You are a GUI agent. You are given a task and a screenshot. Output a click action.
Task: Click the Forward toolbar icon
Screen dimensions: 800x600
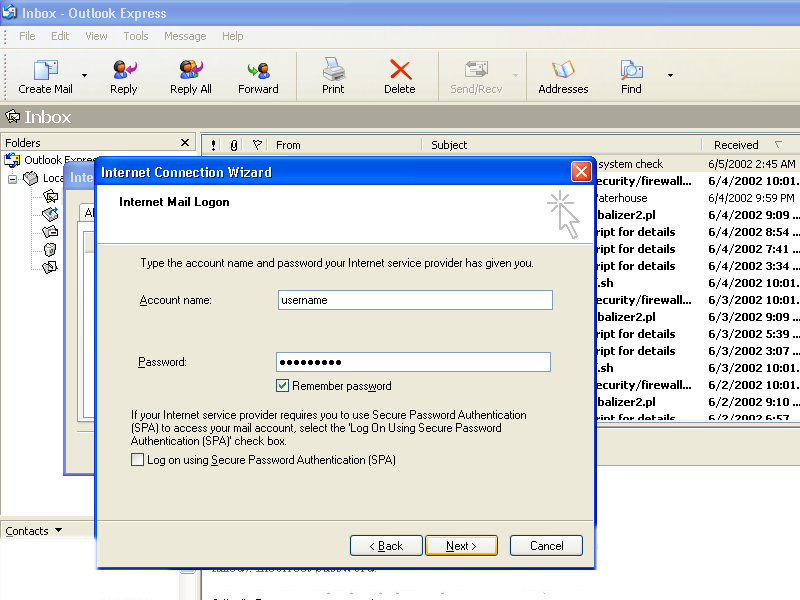coord(258,70)
